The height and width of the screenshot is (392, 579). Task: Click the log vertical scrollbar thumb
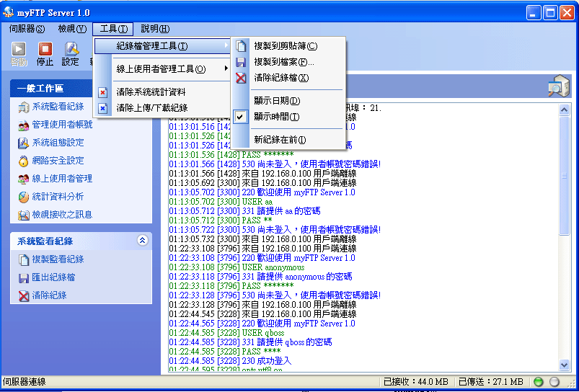coord(565,176)
